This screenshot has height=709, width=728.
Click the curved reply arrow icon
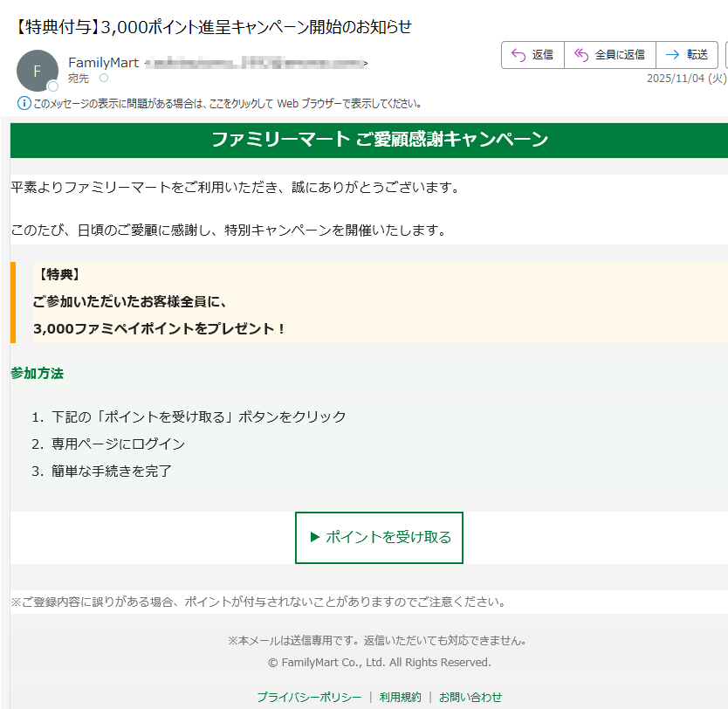click(517, 55)
